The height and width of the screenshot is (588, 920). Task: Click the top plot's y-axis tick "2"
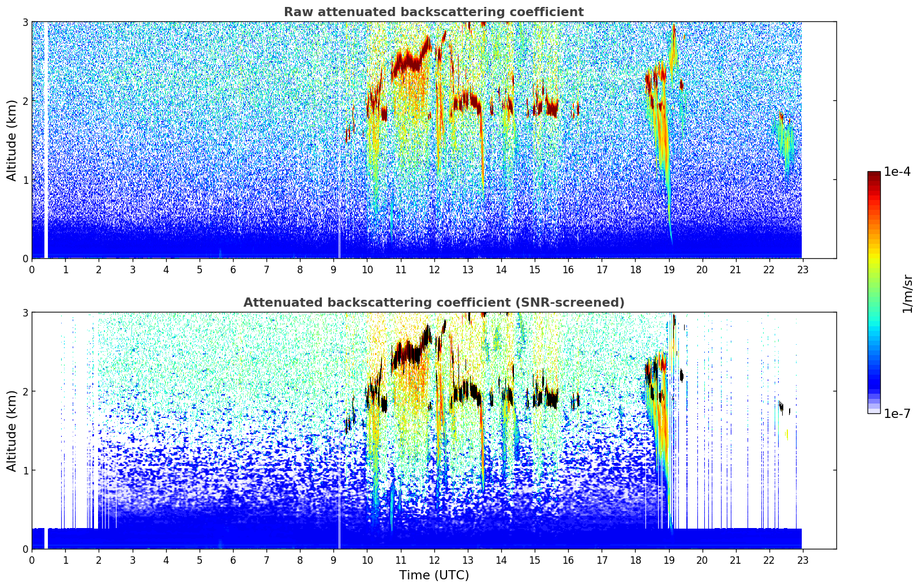[25, 101]
